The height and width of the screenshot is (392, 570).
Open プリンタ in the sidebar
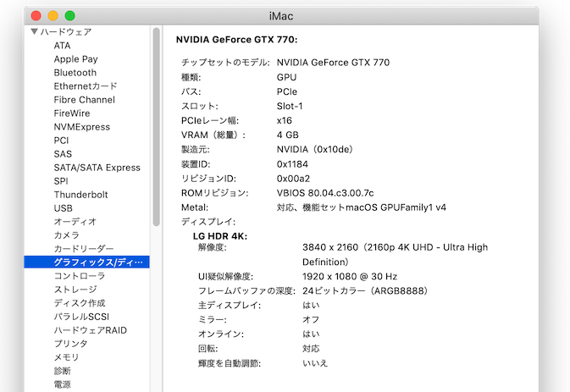coord(71,344)
